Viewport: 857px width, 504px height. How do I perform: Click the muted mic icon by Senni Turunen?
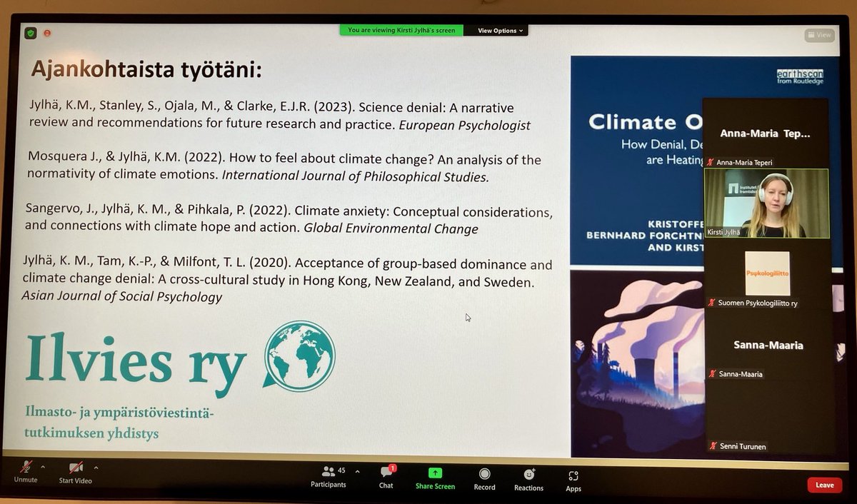pos(713,446)
